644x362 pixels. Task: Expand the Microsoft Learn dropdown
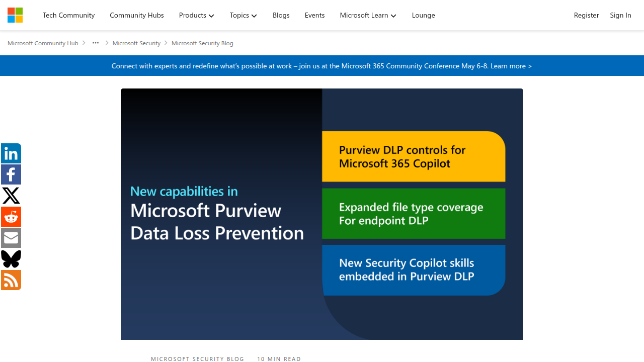click(368, 15)
